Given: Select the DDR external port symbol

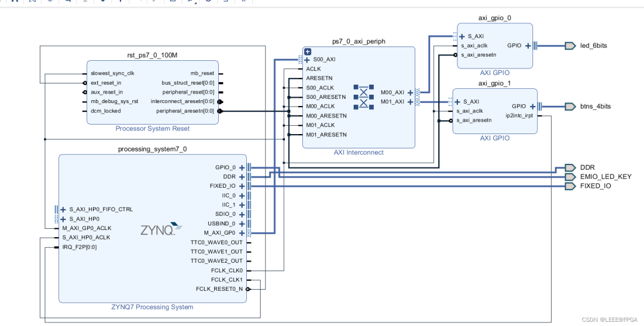Looking at the screenshot, I should point(569,167).
